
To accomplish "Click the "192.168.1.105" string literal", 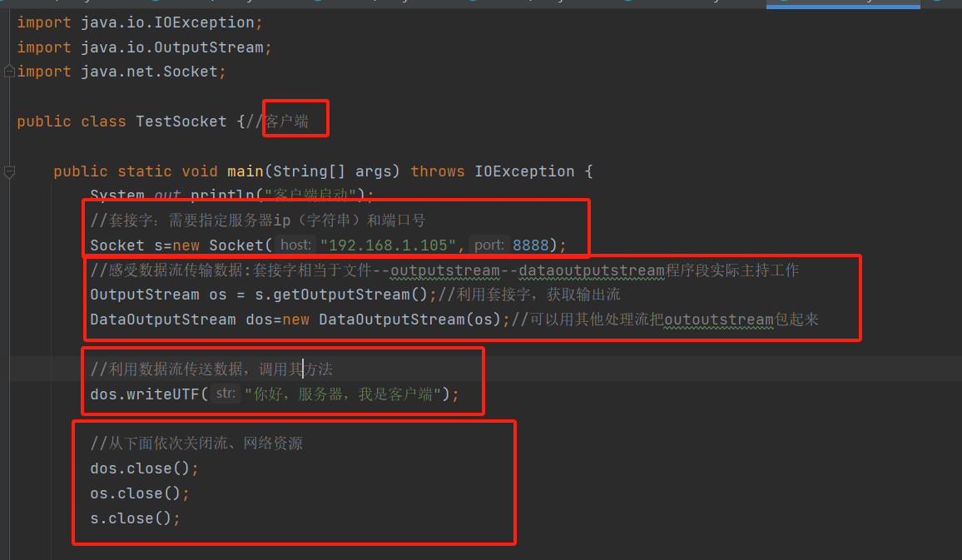I will coord(388,245).
